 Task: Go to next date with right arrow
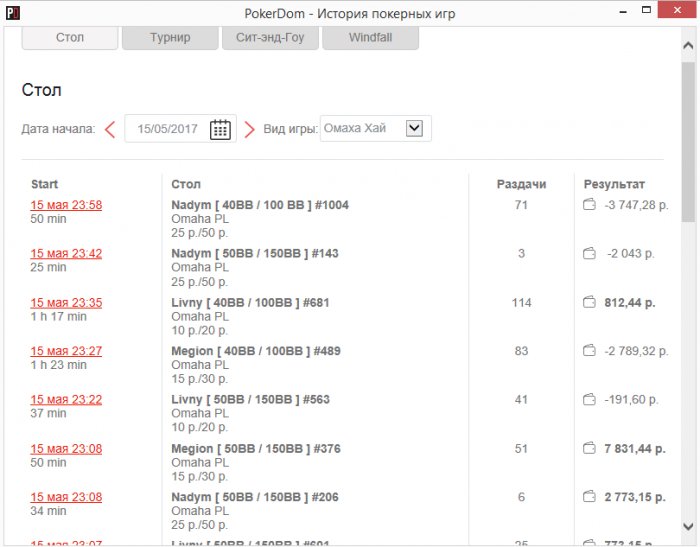click(x=249, y=129)
